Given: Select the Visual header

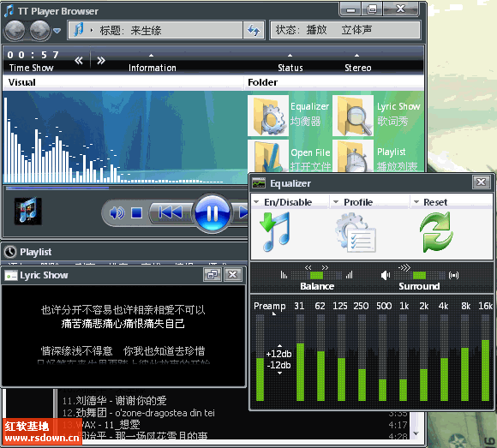Looking at the screenshot, I should [22, 82].
